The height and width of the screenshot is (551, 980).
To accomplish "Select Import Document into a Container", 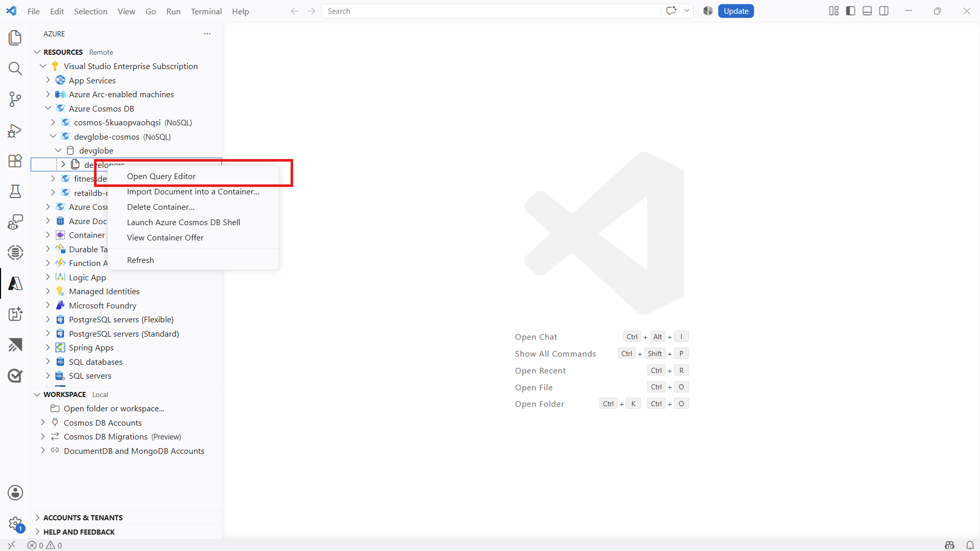I will 193,192.
